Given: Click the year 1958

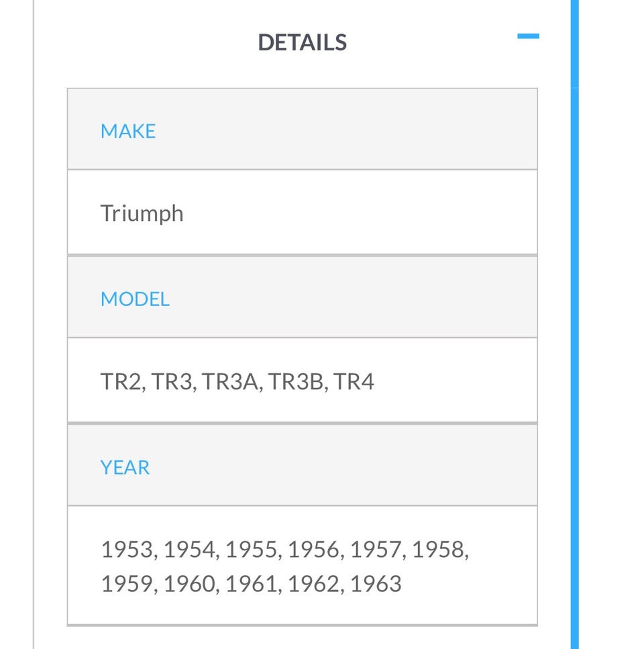Looking at the screenshot, I should point(438,550).
